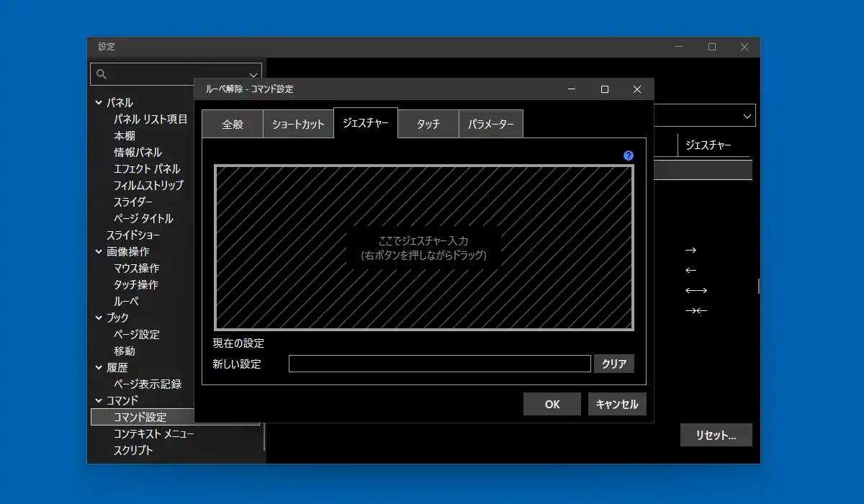Select パネル リスト項目 in the tree
864x504 pixels.
coord(150,120)
